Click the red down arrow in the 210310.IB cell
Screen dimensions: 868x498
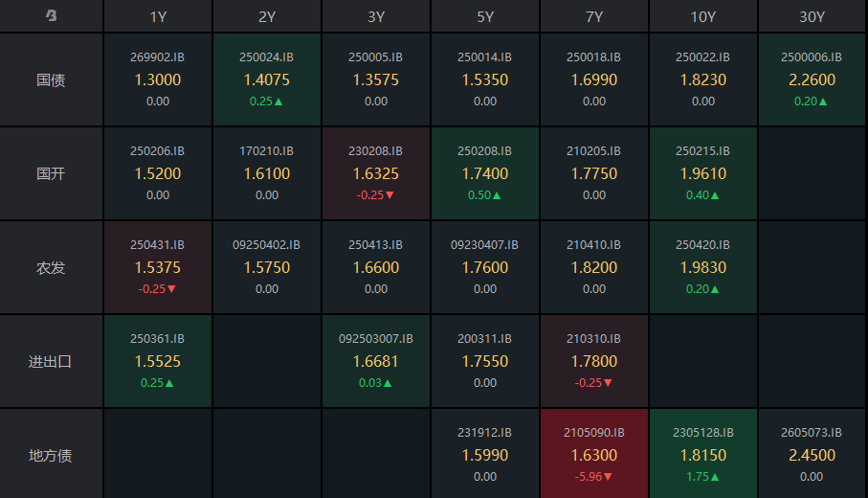607,382
